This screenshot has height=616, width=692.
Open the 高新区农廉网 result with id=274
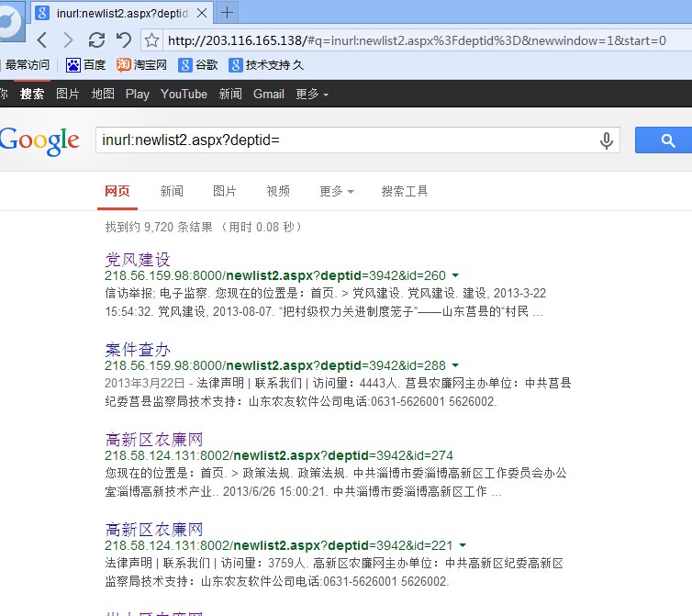(154, 440)
